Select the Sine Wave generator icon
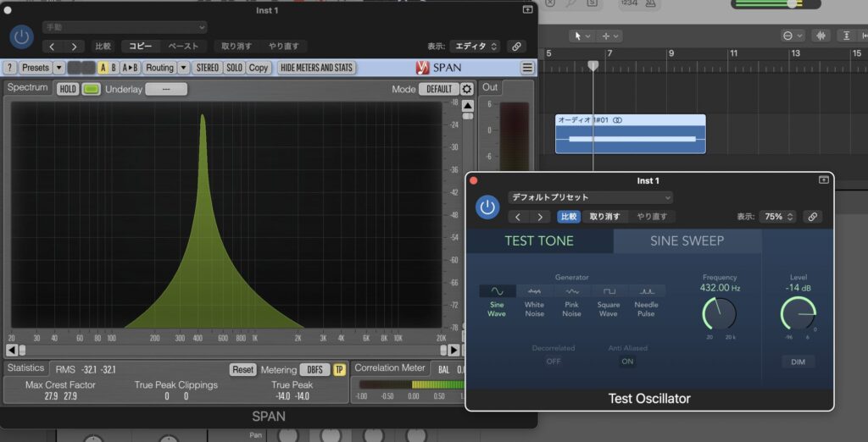 (497, 291)
